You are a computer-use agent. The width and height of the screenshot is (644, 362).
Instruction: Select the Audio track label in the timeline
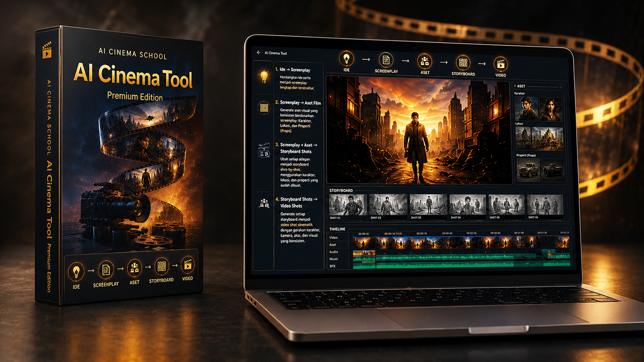pyautogui.click(x=333, y=252)
